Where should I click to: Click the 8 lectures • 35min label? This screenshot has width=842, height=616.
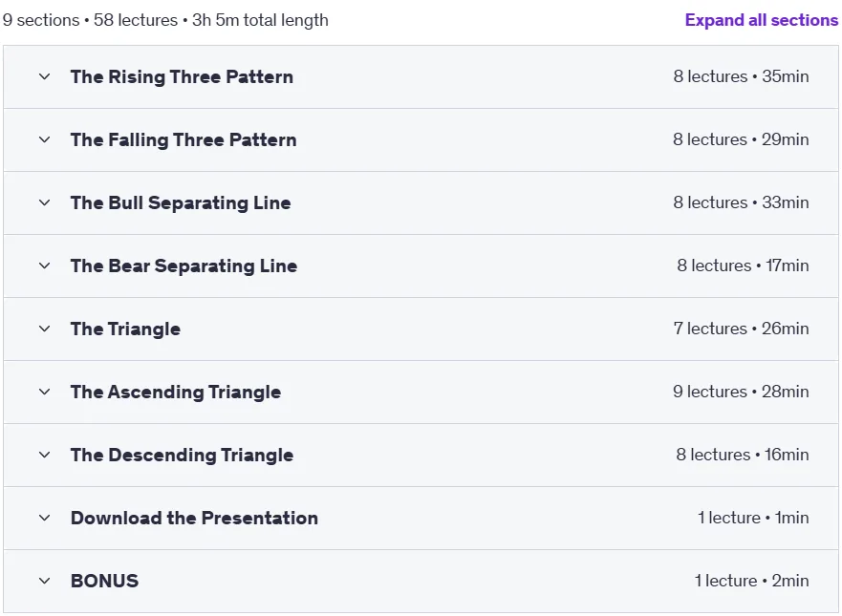(x=741, y=76)
